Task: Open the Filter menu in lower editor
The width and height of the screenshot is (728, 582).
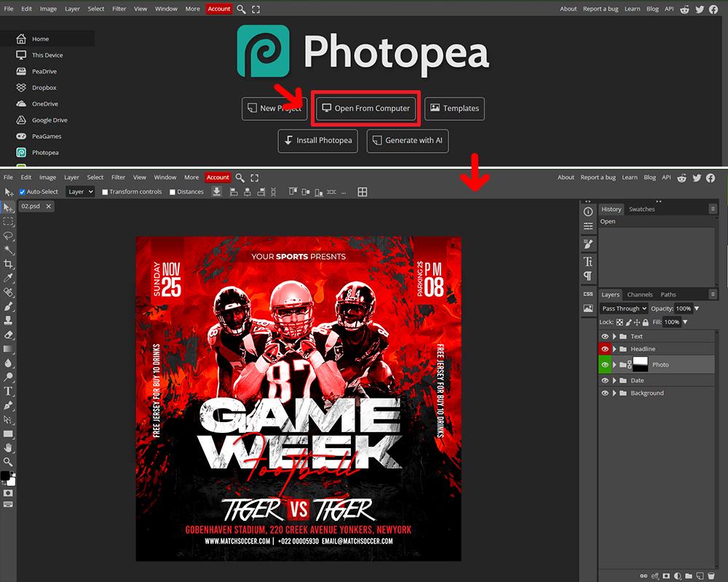Action: pyautogui.click(x=118, y=178)
